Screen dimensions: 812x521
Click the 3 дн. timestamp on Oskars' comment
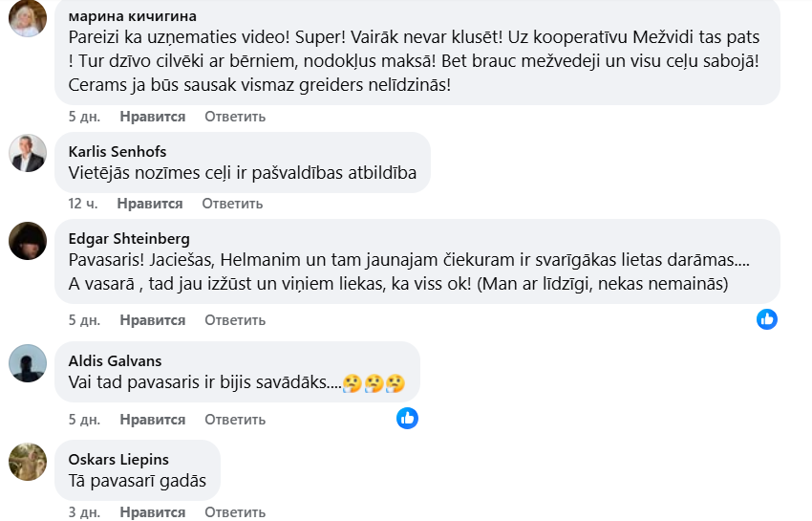[x=84, y=512]
